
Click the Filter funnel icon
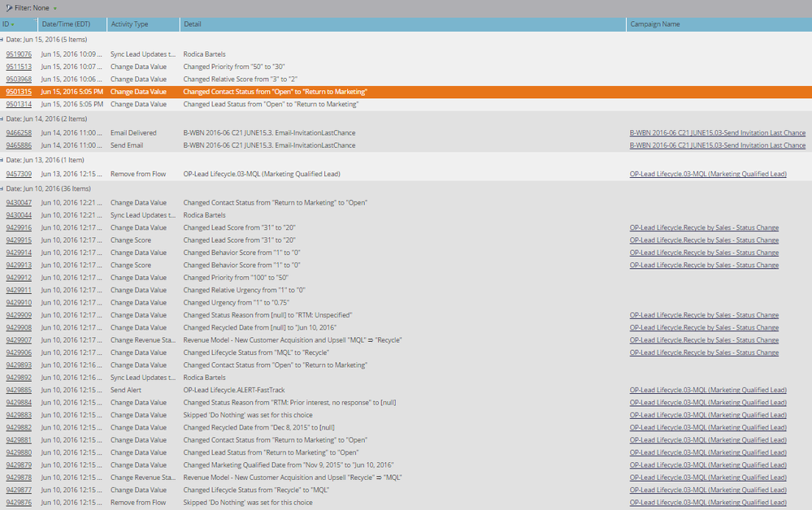(9, 8)
